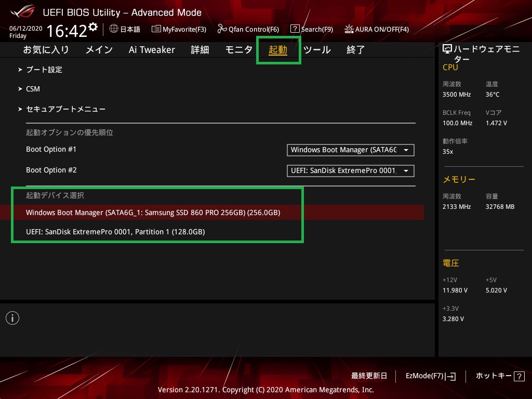Click the Boot Option #1 label
Viewport: 532px width, 399px height.
pyautogui.click(x=51, y=149)
